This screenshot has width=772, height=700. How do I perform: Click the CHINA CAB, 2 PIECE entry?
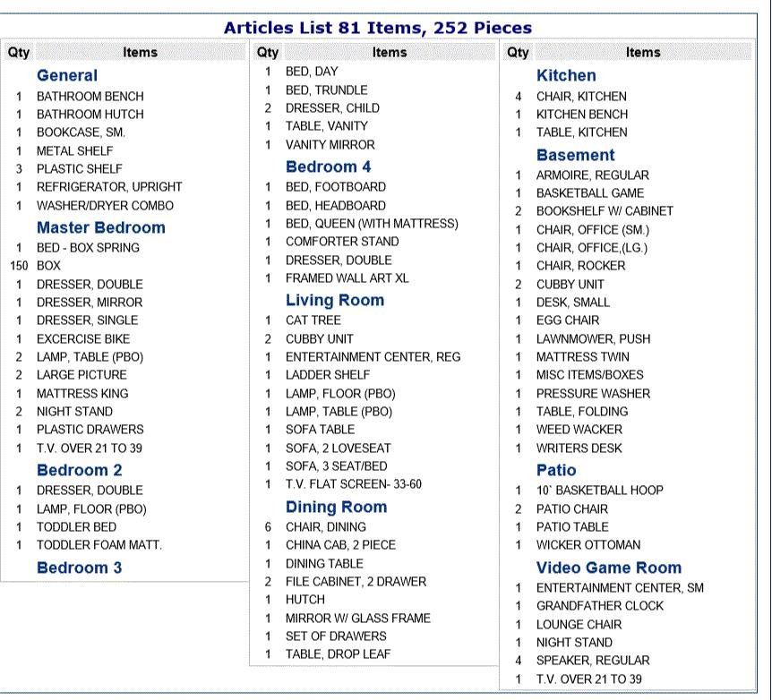point(340,545)
